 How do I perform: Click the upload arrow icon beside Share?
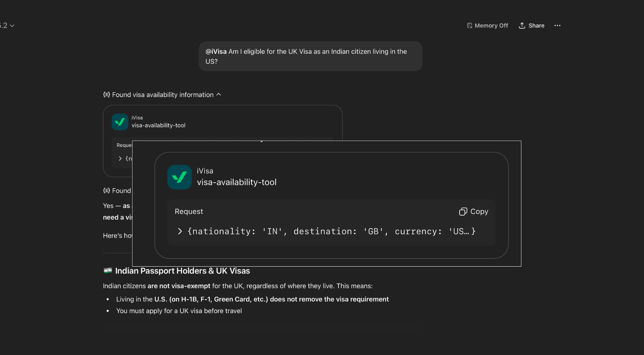[522, 26]
